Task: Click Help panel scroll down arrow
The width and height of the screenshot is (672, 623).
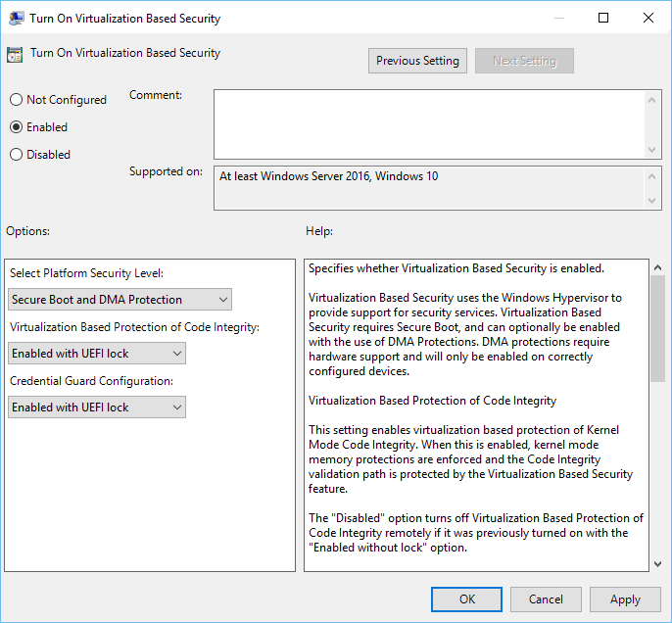Action: (656, 563)
